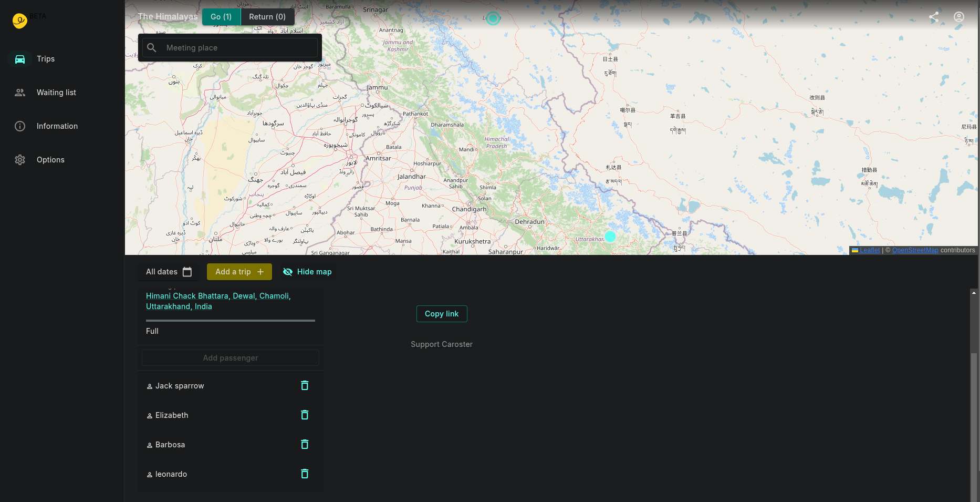Click the search magnifier icon

(152, 48)
